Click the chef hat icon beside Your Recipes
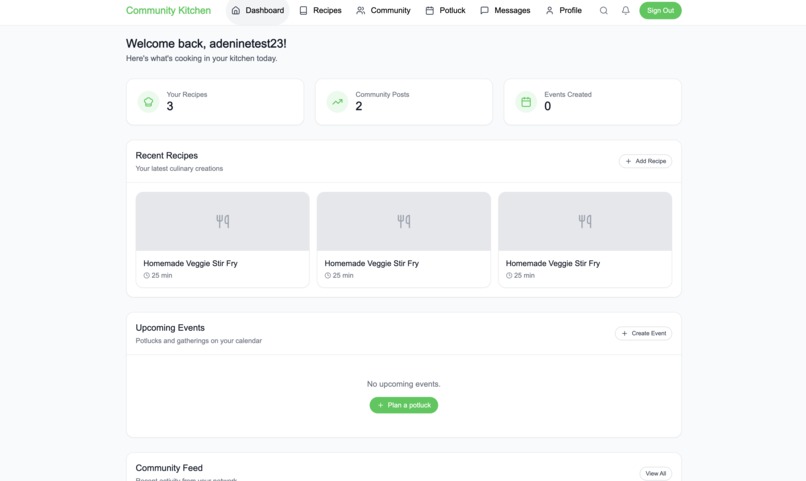The image size is (806, 481). tap(149, 102)
